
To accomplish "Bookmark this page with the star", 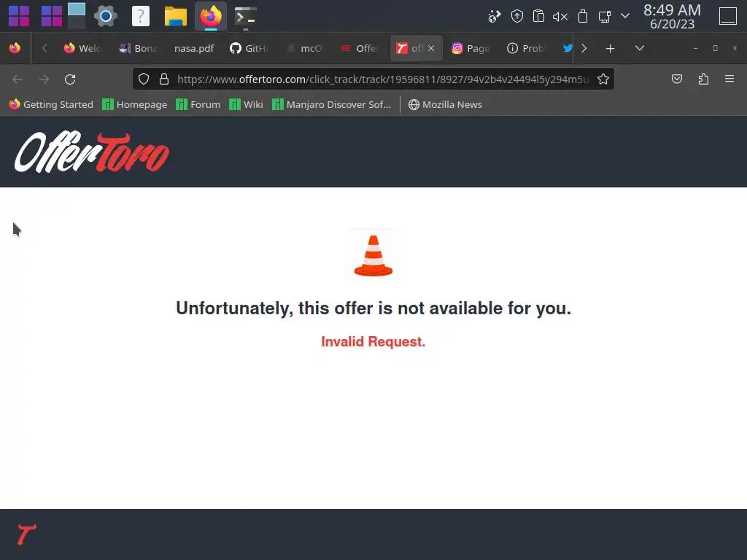I will tap(603, 79).
